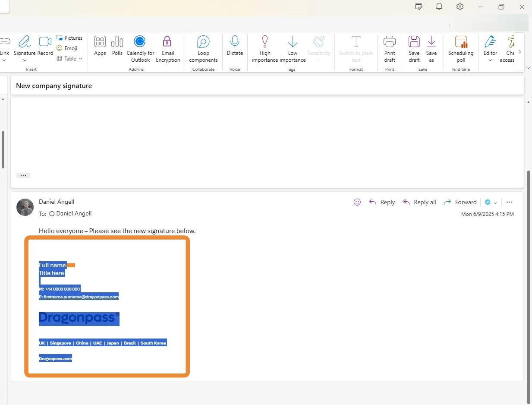Screen dimensions: 532x405
Task: Reply to Daniel Angell's message
Action: (x=382, y=202)
